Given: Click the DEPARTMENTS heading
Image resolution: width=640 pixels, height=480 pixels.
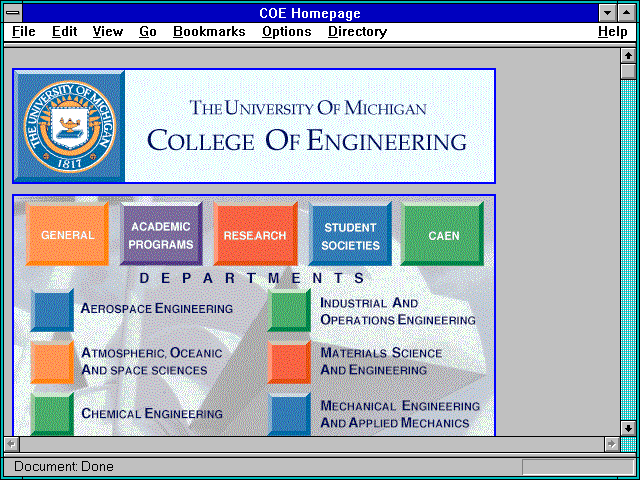Looking at the screenshot, I should [x=252, y=278].
